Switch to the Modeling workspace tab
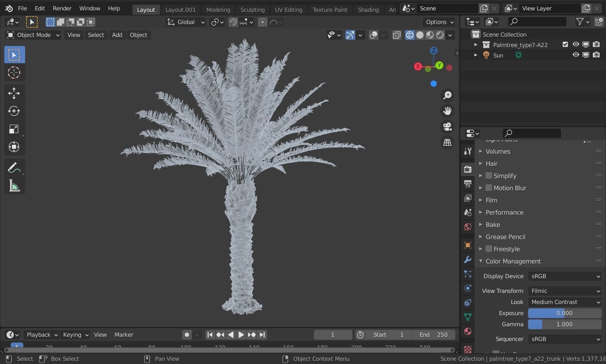606x364 pixels. (x=218, y=10)
